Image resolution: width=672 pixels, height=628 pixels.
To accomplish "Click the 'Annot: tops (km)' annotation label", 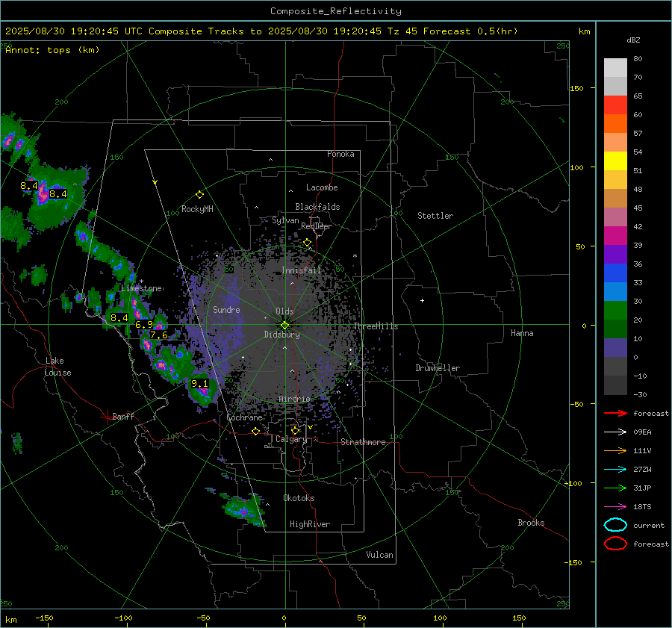I will [x=52, y=50].
